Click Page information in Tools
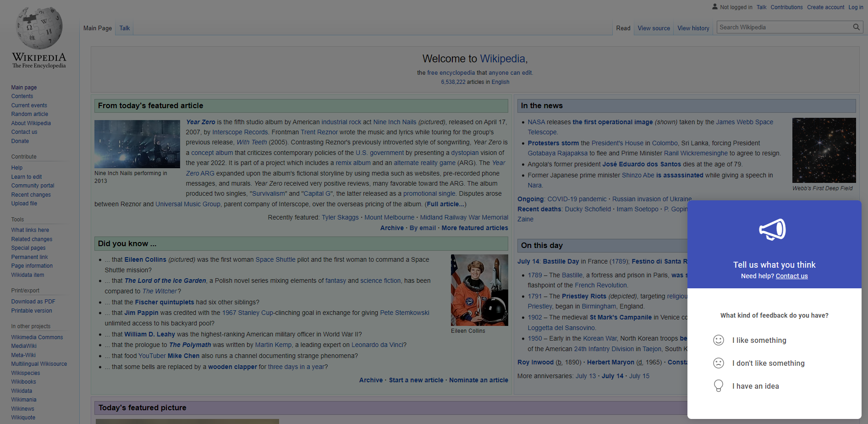Screen dimensions: 868x424 [32, 266]
